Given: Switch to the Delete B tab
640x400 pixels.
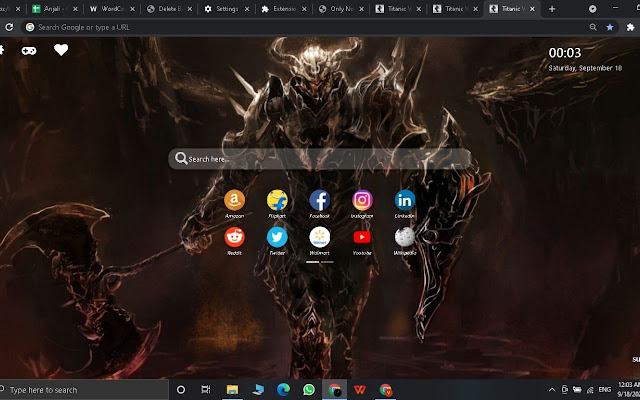Looking at the screenshot, I should pyautogui.click(x=168, y=9).
